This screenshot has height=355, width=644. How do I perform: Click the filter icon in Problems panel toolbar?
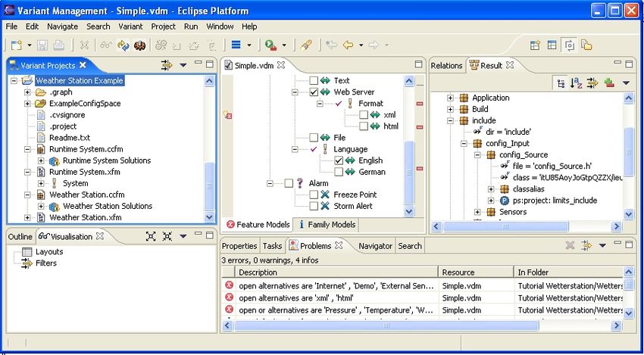click(586, 245)
